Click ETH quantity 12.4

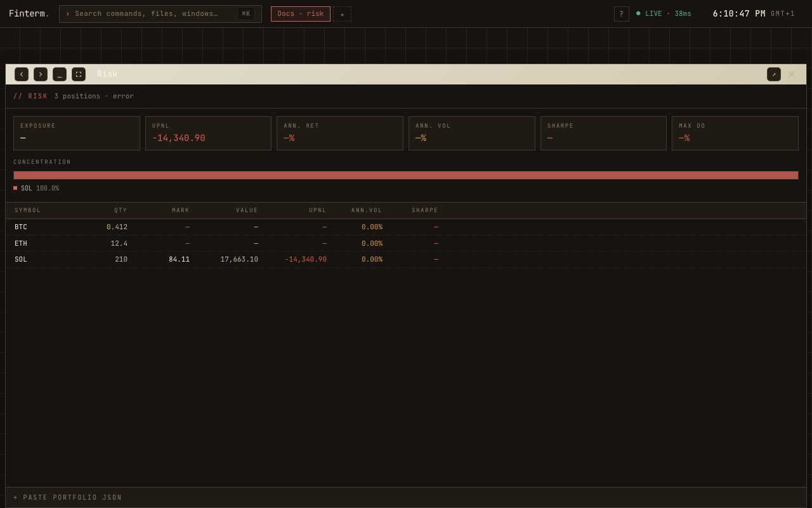point(119,244)
